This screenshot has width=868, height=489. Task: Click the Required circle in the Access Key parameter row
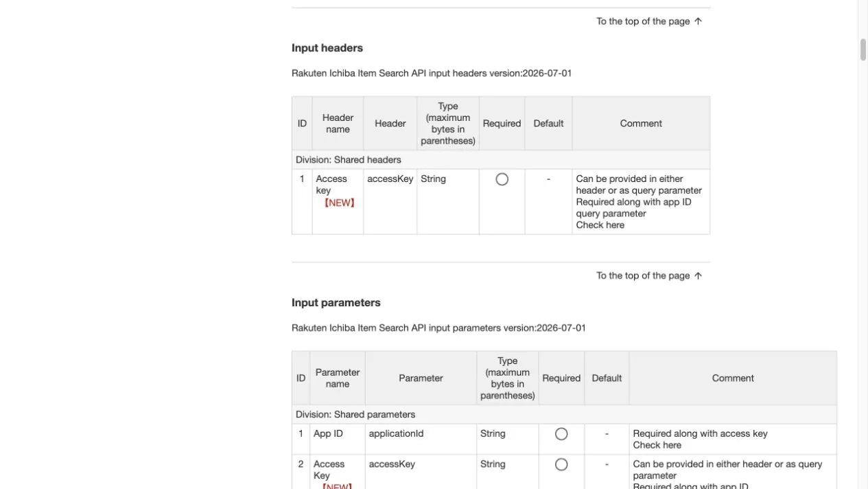click(561, 465)
